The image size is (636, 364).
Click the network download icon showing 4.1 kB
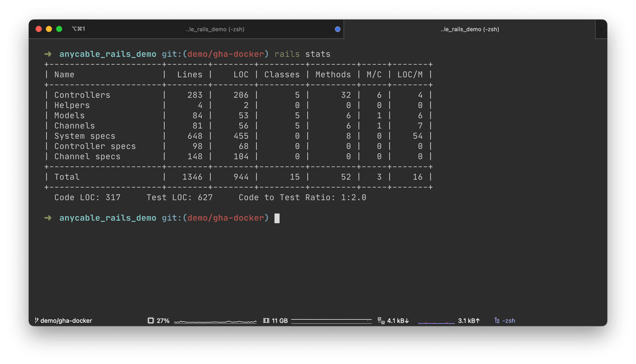[x=381, y=320]
